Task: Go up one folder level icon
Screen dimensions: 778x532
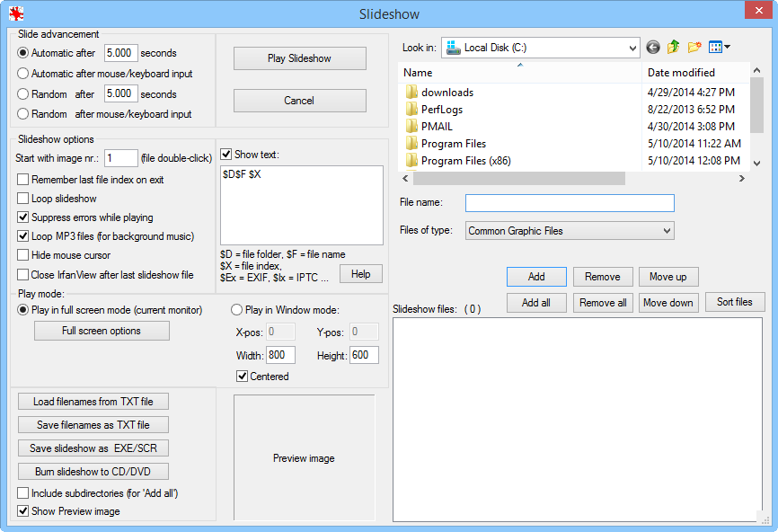Action: 673,48
